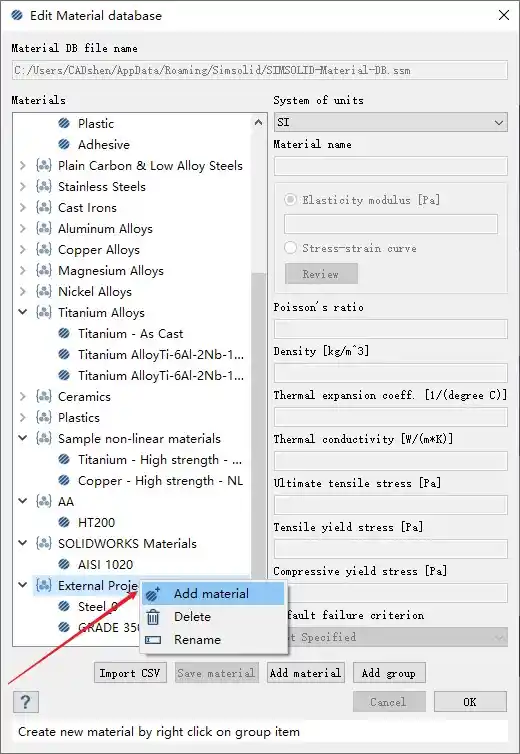Screen dimensions: 520x754
Task: Click the rename icon in the context menu
Action: click(x=153, y=640)
